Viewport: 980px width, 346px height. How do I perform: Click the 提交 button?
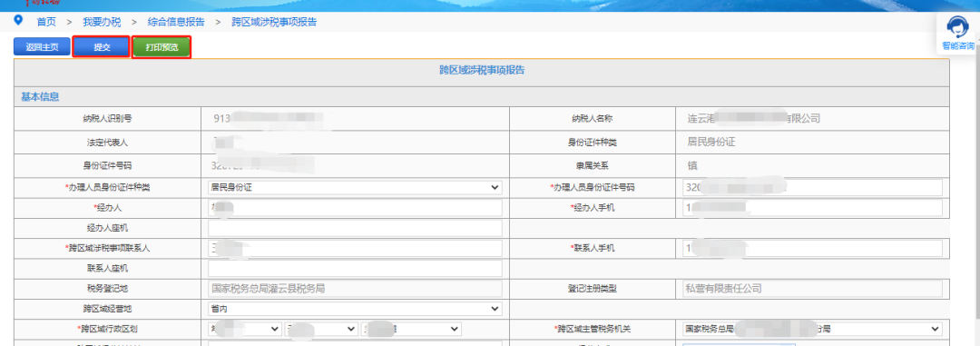(102, 47)
